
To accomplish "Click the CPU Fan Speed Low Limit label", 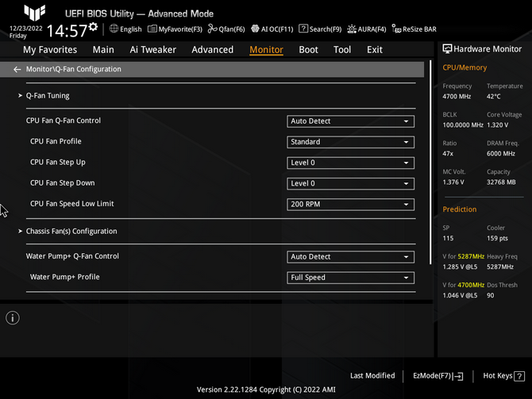I will (x=72, y=204).
